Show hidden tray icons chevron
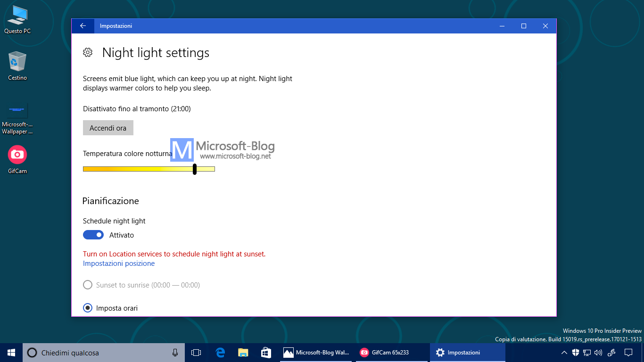Screen dimensions: 644x362 564,353
